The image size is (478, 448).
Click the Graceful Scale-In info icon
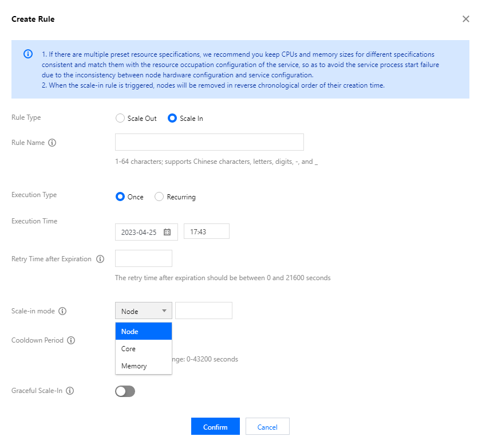(70, 391)
